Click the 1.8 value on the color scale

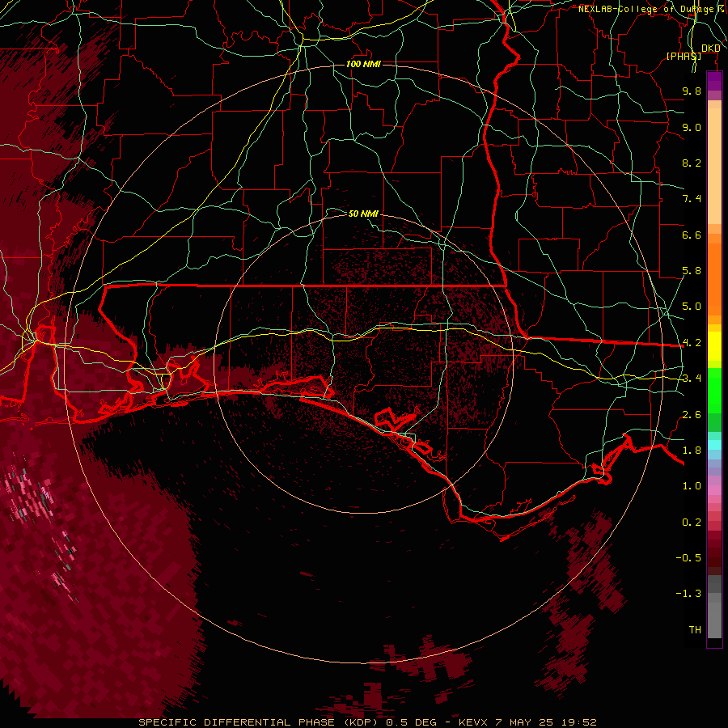(x=692, y=451)
